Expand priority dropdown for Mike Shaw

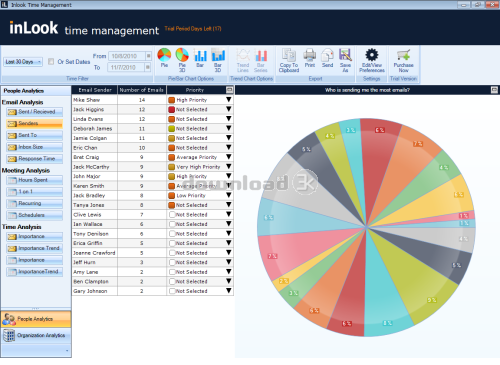pyautogui.click(x=229, y=100)
